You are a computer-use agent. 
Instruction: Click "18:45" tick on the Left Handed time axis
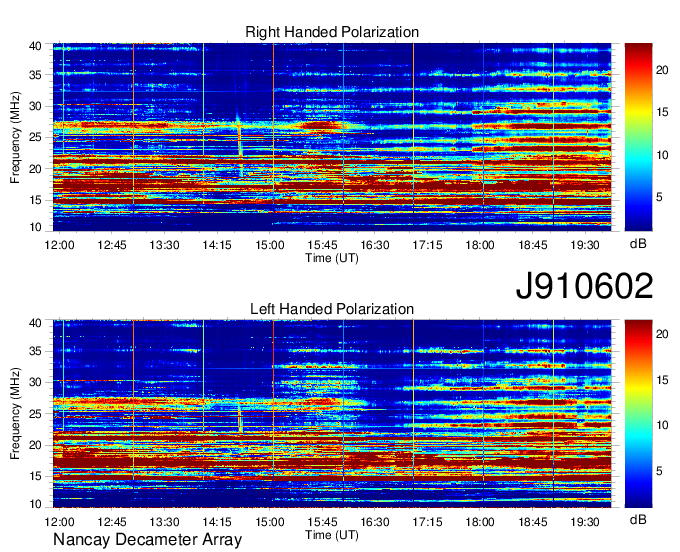pyautogui.click(x=533, y=522)
